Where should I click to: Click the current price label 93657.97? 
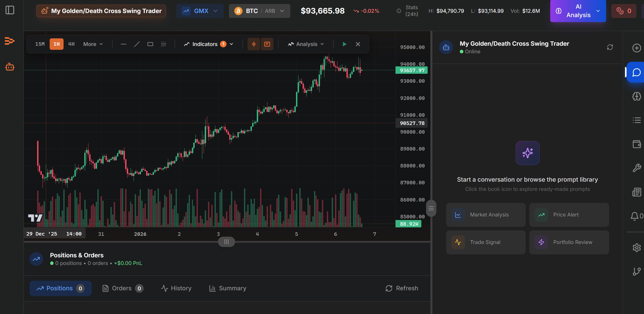tap(411, 71)
